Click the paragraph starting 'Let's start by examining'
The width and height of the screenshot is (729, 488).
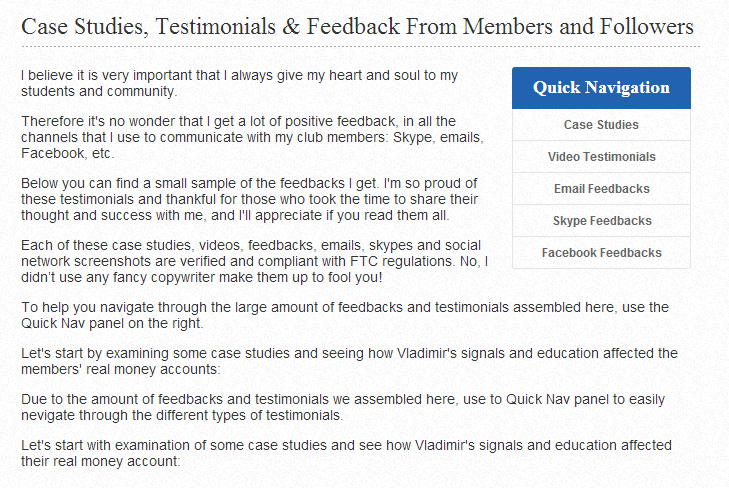350,361
